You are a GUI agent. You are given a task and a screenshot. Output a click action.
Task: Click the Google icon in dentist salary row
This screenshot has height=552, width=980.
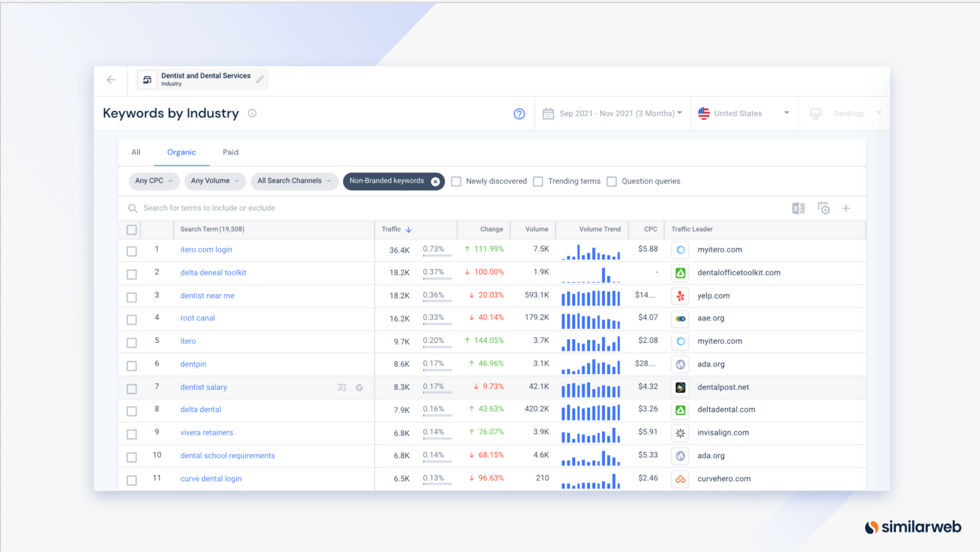[360, 388]
